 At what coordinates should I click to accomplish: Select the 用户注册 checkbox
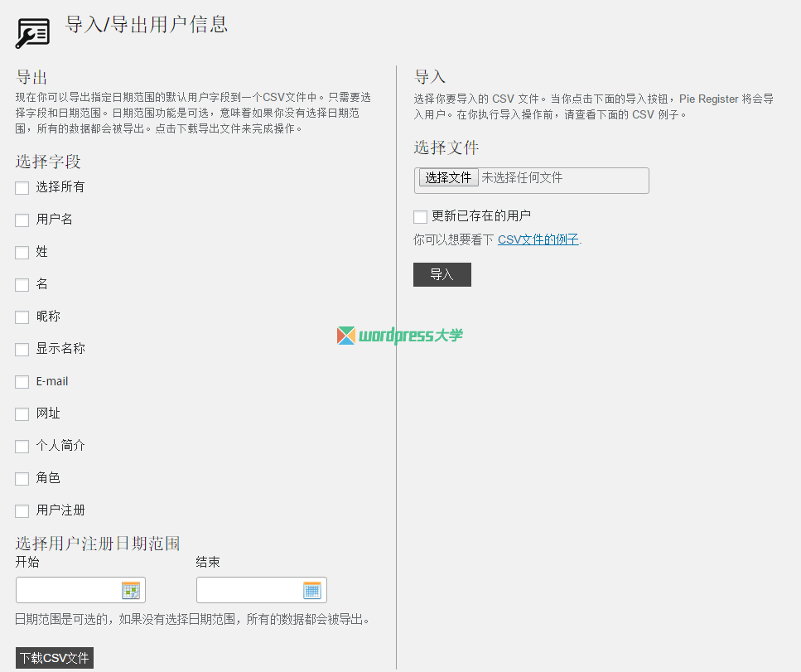(x=22, y=511)
